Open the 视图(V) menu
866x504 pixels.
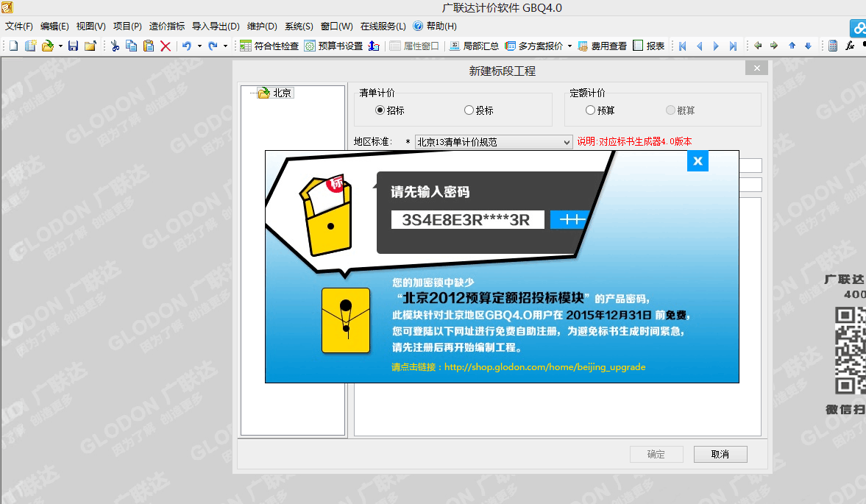[90, 26]
